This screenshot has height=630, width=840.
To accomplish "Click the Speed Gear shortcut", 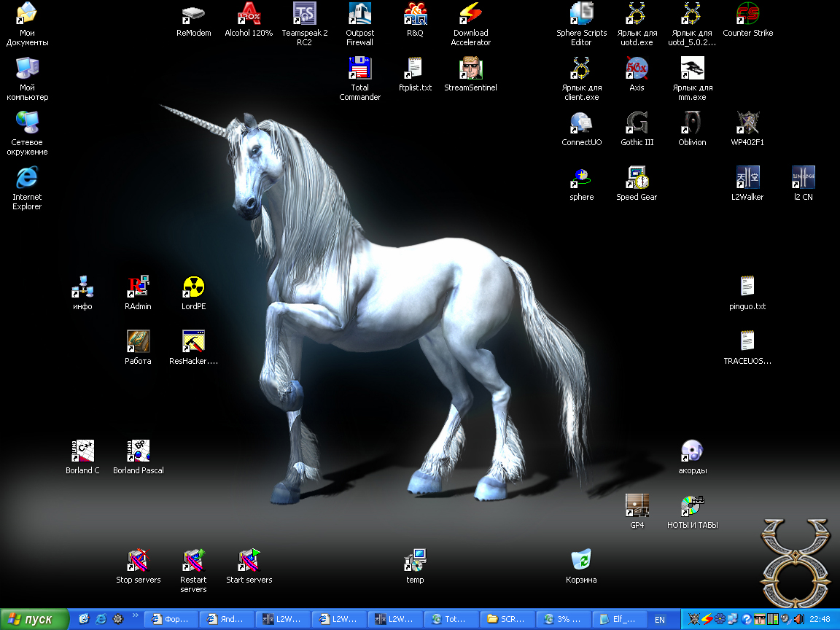I will coord(637,178).
